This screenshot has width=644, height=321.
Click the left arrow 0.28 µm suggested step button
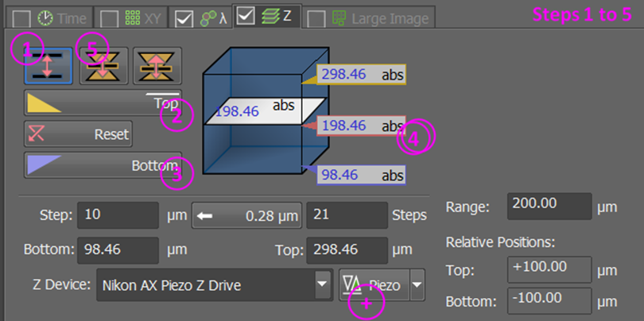[x=248, y=215]
